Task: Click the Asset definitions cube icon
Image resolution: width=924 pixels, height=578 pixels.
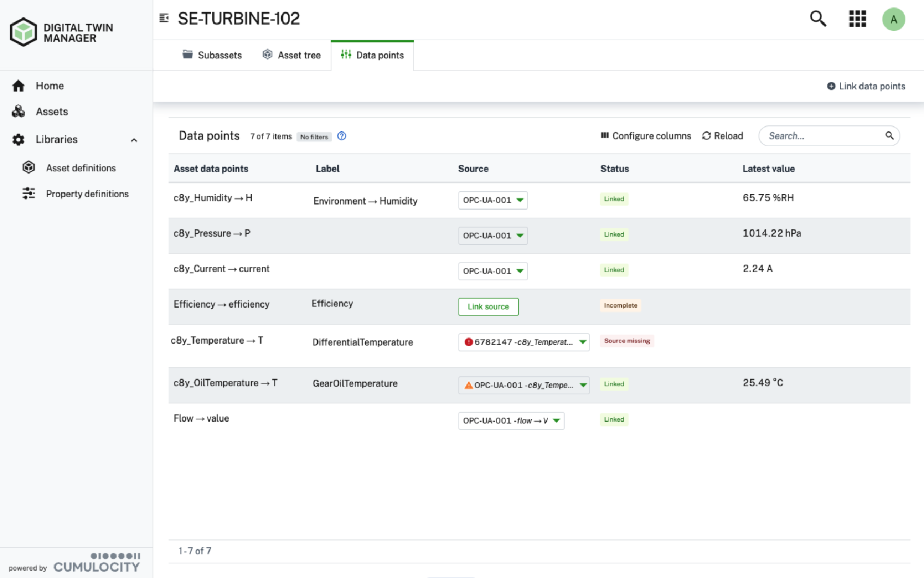Action: [29, 167]
